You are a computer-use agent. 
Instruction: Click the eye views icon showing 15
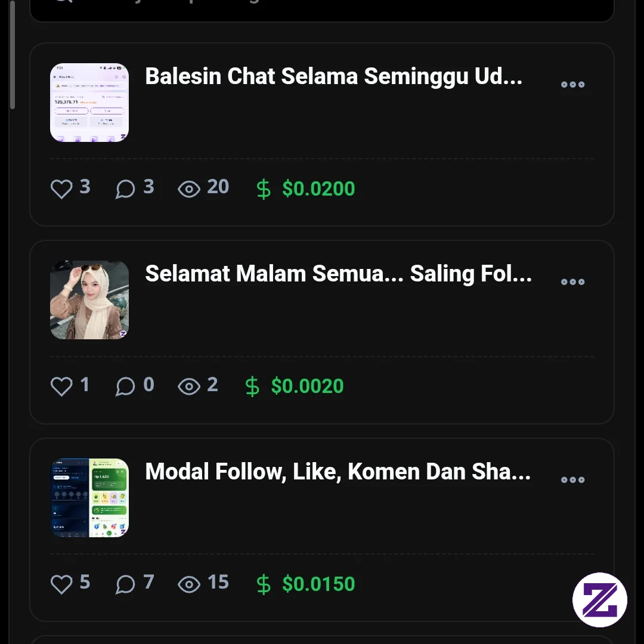coord(189,584)
